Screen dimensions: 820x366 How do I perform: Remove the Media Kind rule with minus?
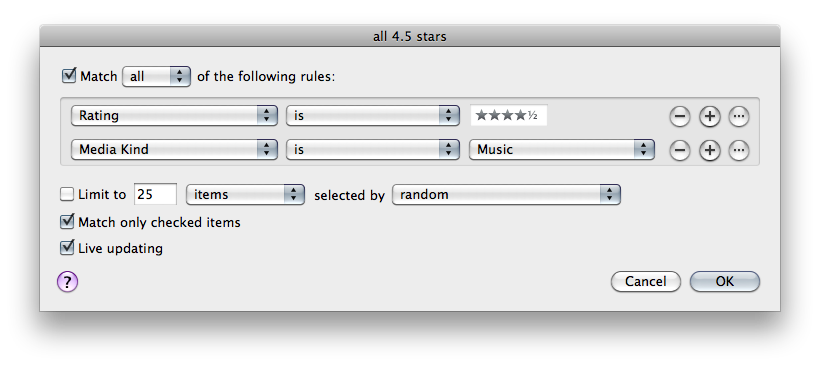[680, 151]
